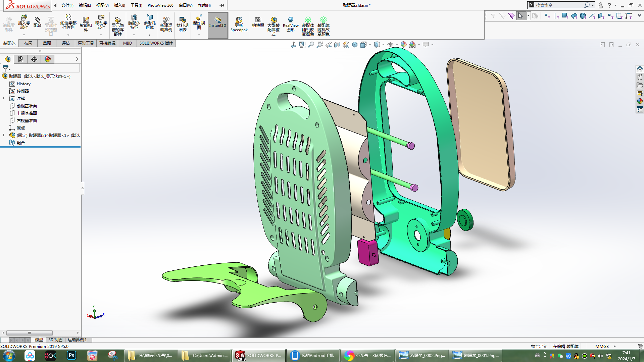Open DisplayManager color ball tab
This screenshot has width=644, height=362.
coord(48,59)
